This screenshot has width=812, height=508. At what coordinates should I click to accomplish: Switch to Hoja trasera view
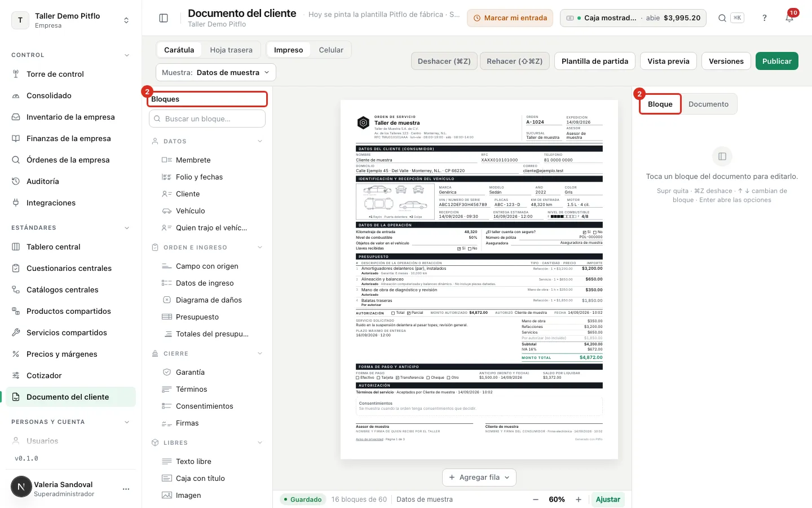point(231,50)
